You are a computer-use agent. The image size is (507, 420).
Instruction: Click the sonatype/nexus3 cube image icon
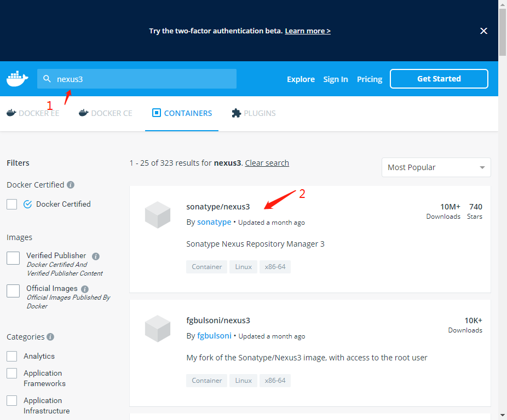pos(158,215)
